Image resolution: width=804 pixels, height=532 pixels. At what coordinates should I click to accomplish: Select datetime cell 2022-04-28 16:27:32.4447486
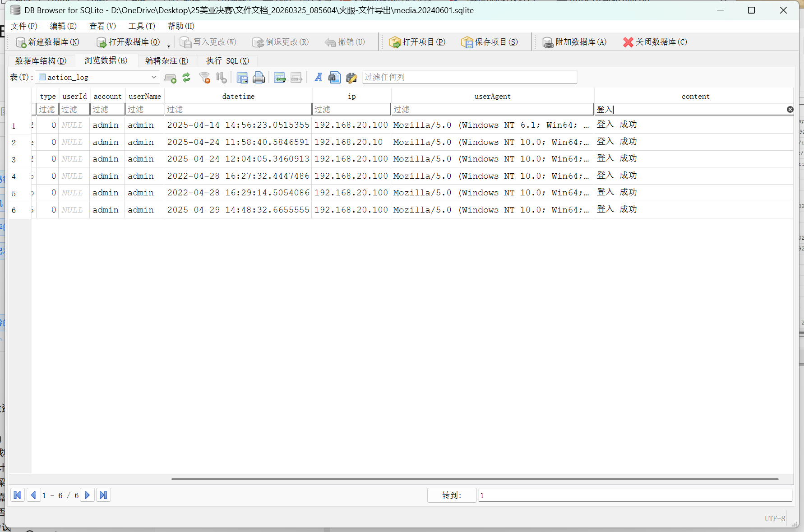238,176
